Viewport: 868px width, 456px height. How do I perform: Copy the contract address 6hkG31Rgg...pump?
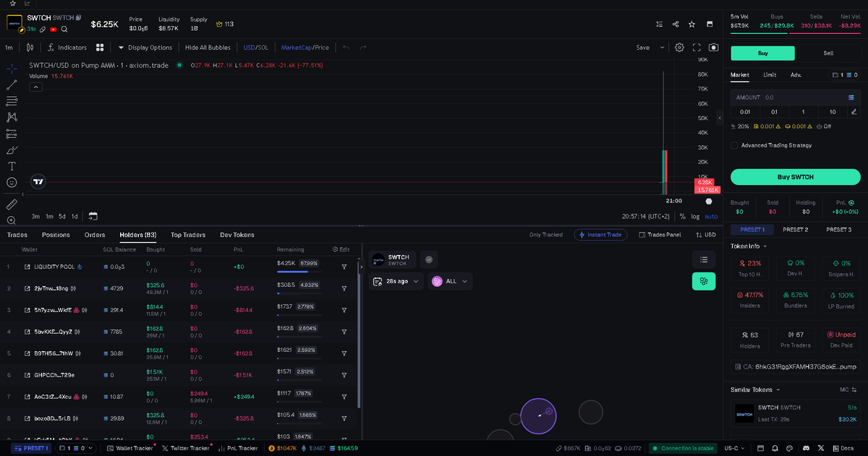[795, 366]
